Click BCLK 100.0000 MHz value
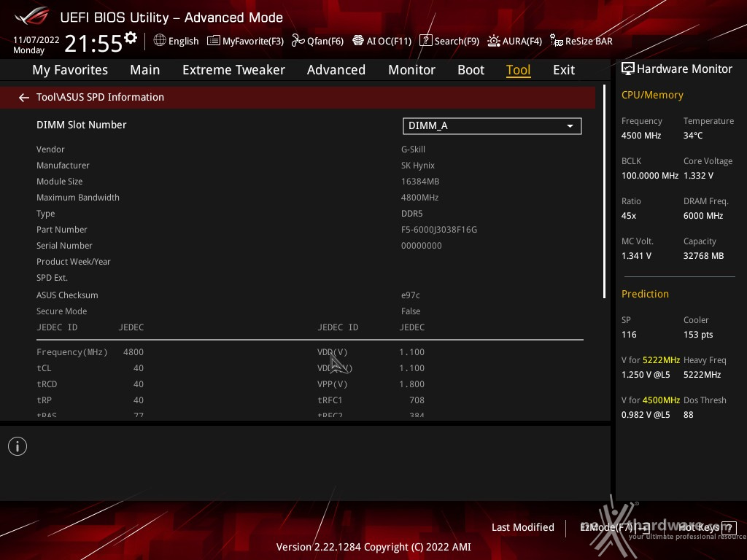This screenshot has height=560, width=747. 650,176
